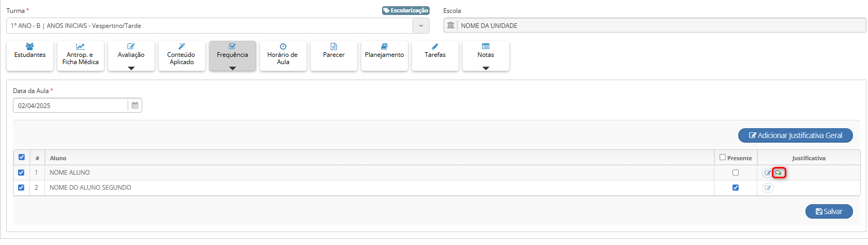
Task: Open Conteúdo Aplicado section
Action: tap(182, 55)
